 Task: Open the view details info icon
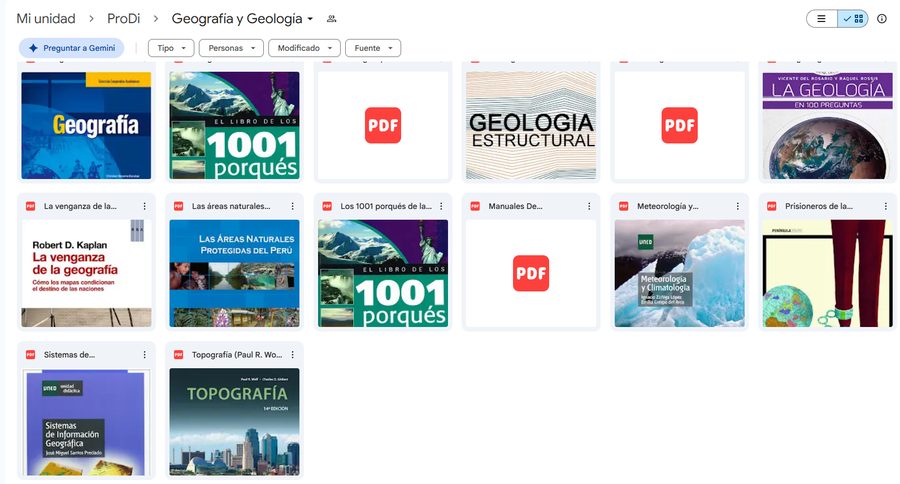point(882,19)
